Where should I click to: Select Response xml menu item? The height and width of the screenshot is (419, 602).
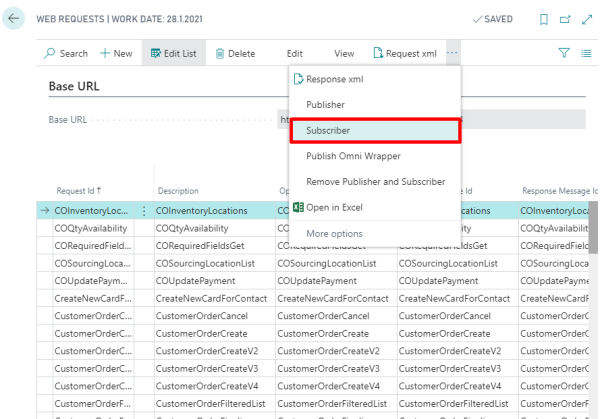(x=334, y=79)
